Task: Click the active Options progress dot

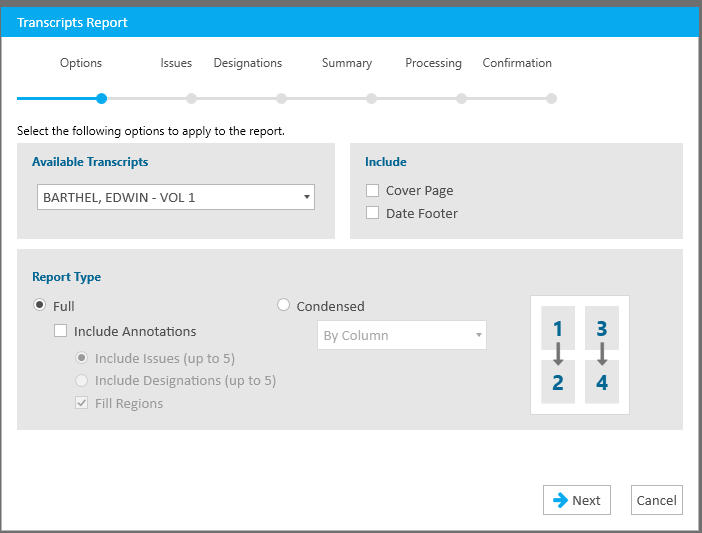Action: (x=102, y=98)
